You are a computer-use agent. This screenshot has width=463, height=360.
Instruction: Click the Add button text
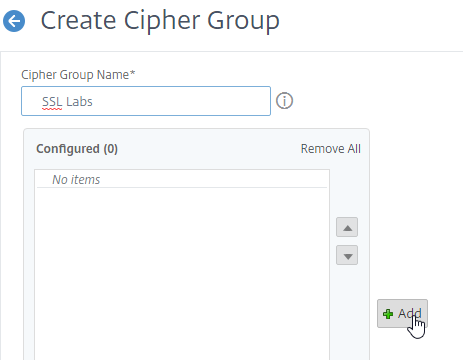(410, 313)
